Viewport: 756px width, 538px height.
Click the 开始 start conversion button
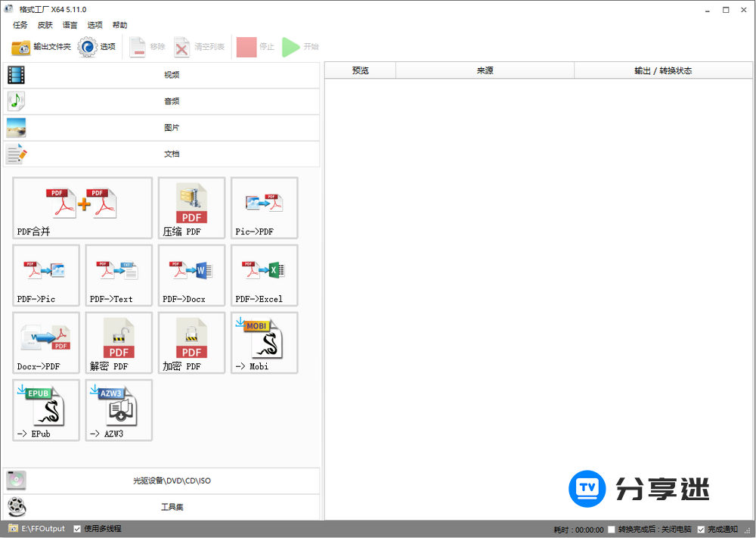click(301, 46)
